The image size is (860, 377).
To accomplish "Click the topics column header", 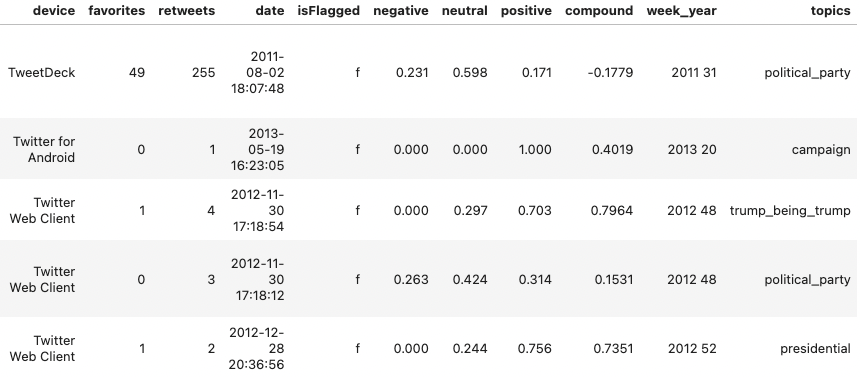I will 830,11.
